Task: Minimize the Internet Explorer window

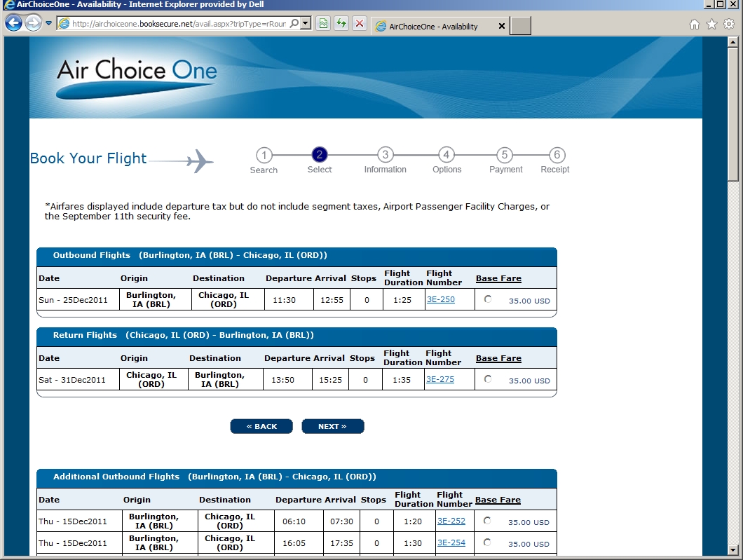Action: (709, 4)
